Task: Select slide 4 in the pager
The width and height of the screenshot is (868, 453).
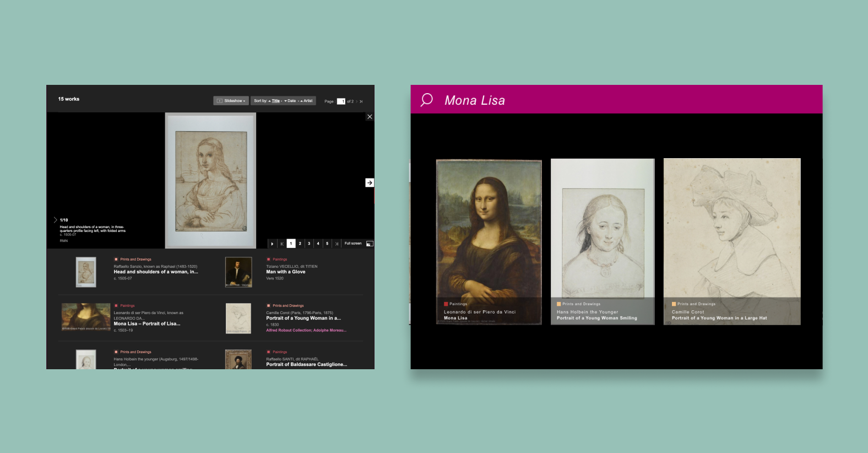Action: coord(318,244)
